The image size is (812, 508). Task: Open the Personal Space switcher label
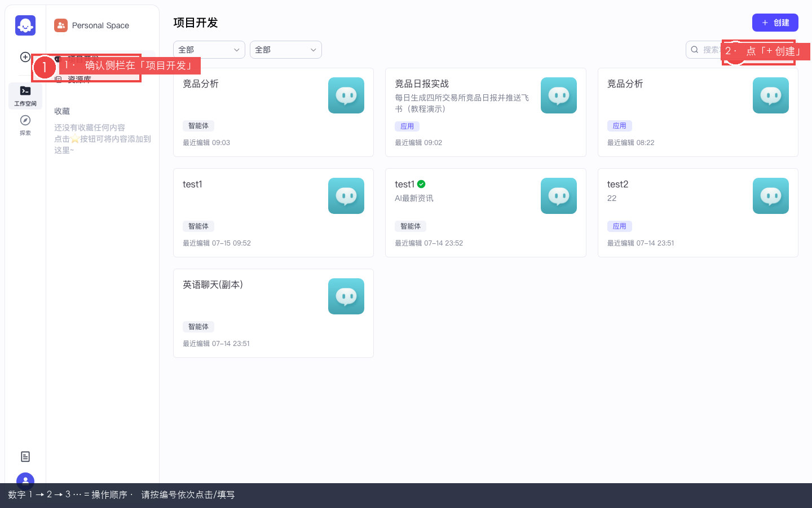coord(100,25)
